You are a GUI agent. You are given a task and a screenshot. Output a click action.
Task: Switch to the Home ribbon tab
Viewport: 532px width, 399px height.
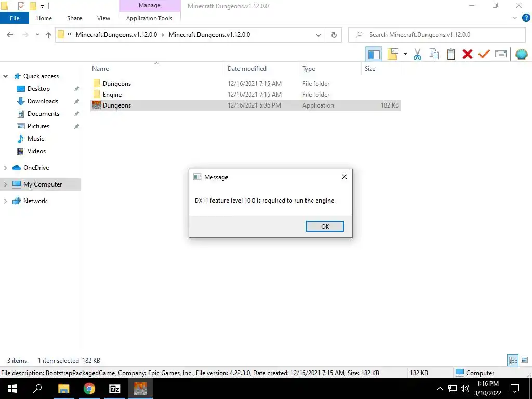tap(44, 18)
